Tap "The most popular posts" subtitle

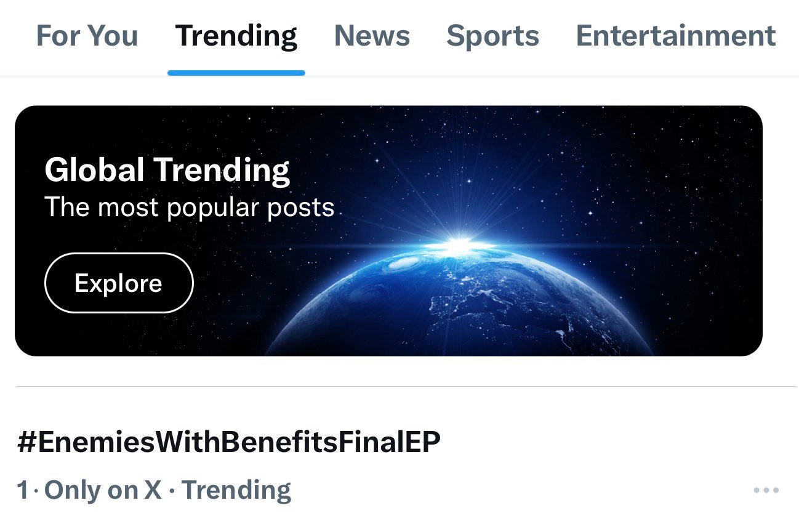coord(189,208)
